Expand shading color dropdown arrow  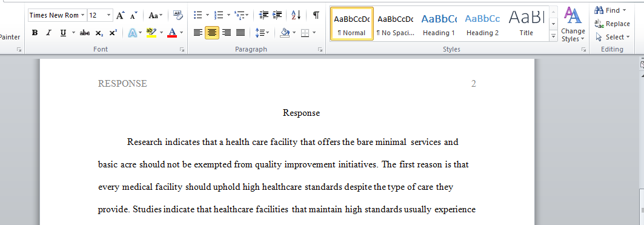click(294, 33)
